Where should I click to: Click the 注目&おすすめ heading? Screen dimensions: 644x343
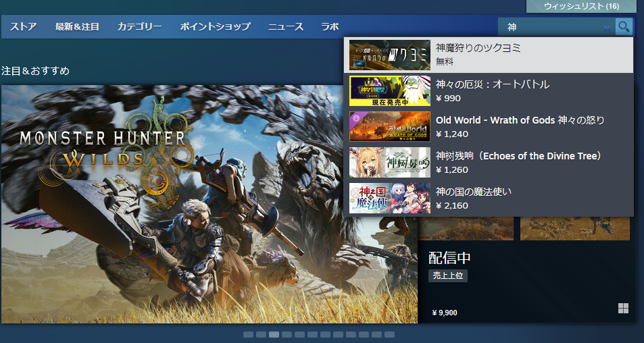[x=35, y=71]
